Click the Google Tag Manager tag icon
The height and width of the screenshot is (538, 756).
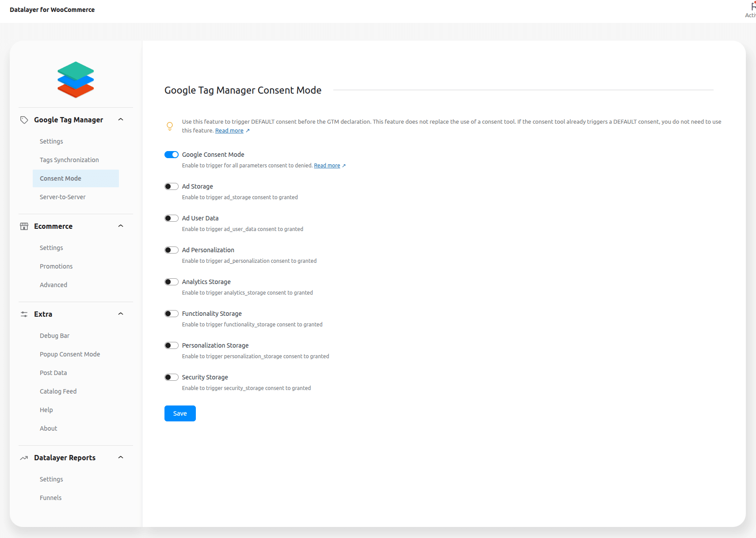(x=24, y=120)
